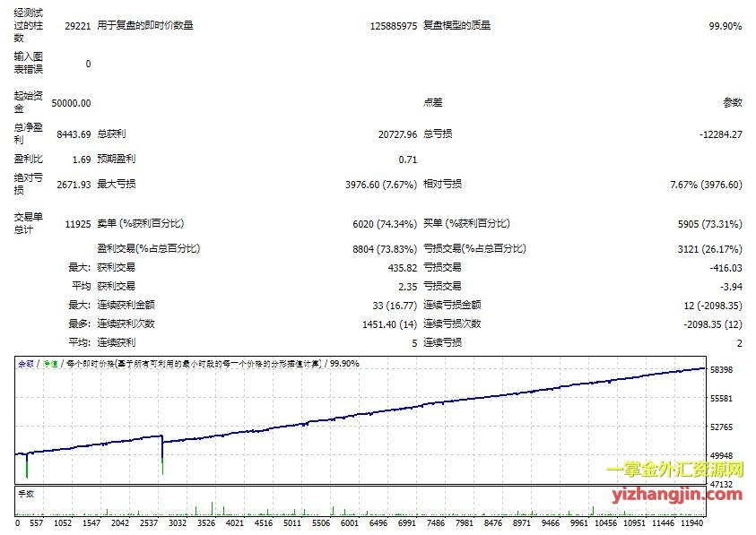Click the 预期盈利 label
The height and width of the screenshot is (535, 756).
click(x=117, y=159)
